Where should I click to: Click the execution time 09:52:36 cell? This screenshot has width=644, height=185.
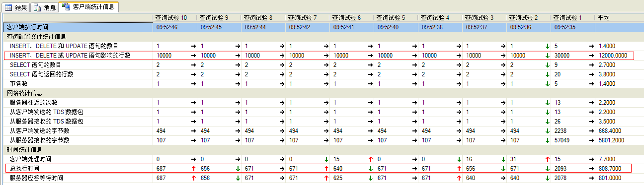(528, 27)
